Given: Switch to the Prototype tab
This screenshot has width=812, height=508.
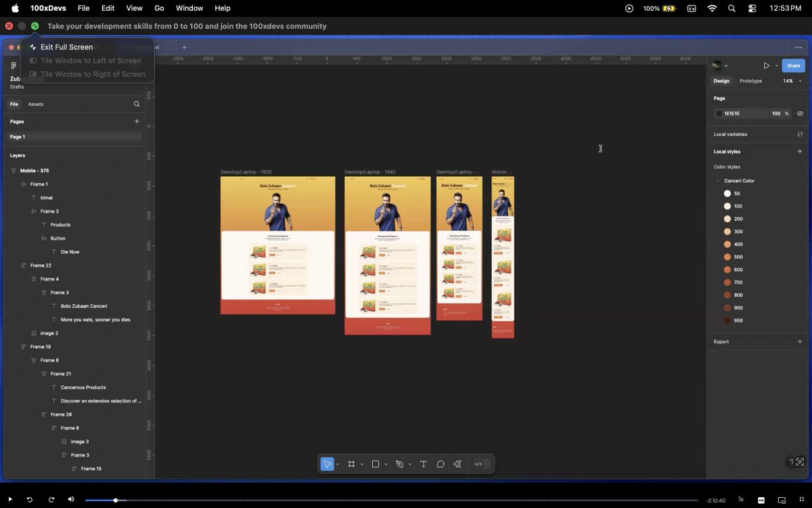Looking at the screenshot, I should [x=750, y=81].
